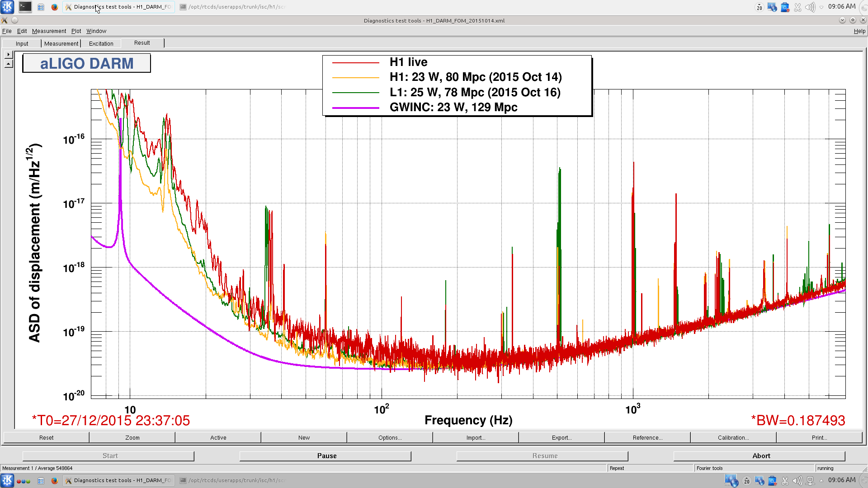Screen dimensions: 868x488
Task: Switch to the /opt/rtcds terminal taskbar entry
Action: [x=233, y=7]
